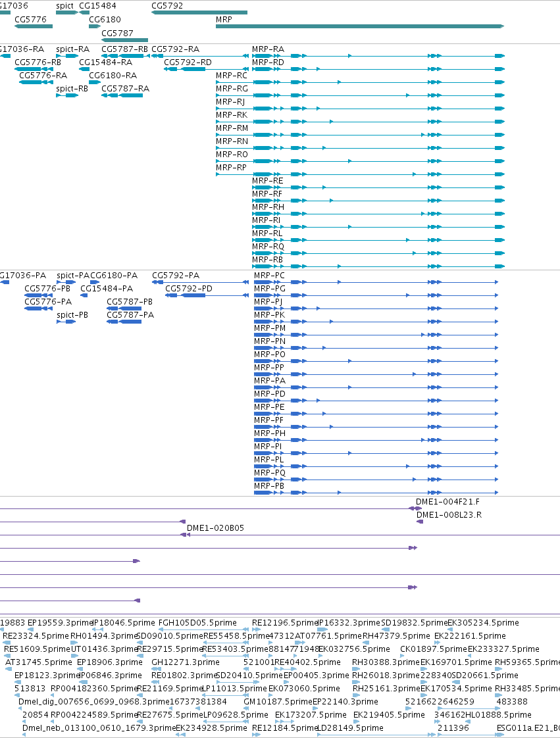Click transcript MRP-RG
This screenshot has height=738, width=560.
click(232, 89)
